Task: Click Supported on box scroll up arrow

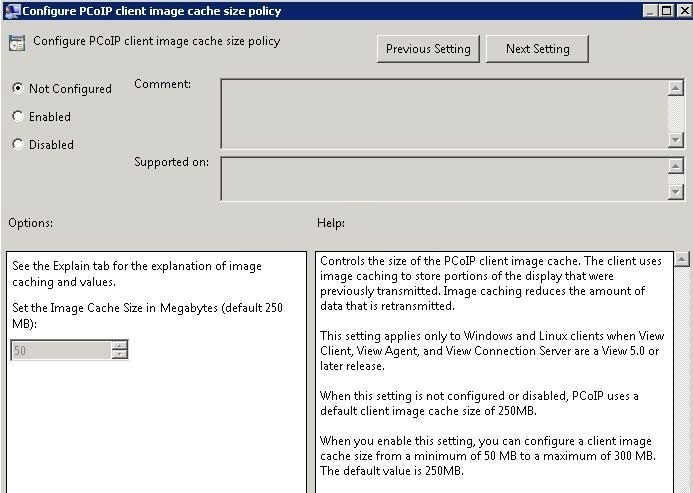Action: pos(675,166)
